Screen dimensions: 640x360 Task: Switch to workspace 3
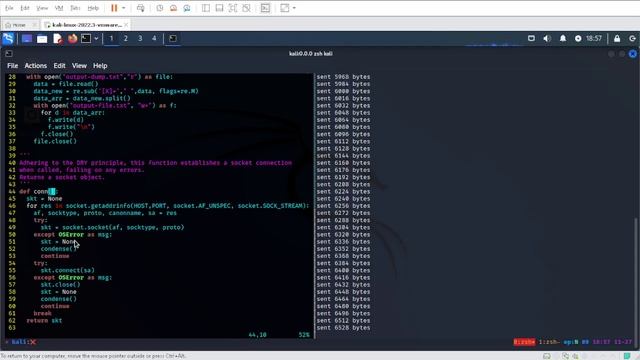point(140,38)
